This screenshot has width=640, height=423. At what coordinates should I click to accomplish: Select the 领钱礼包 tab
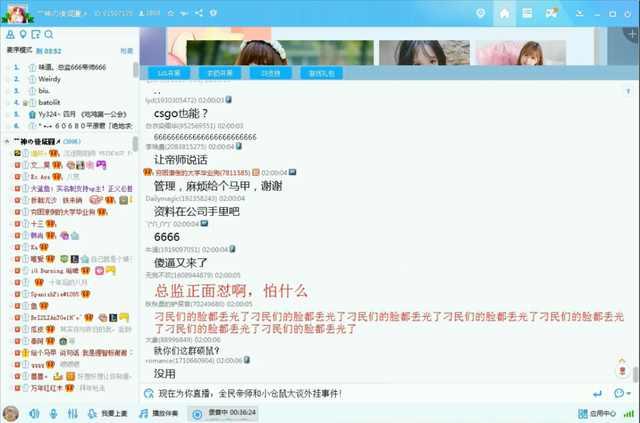pyautogui.click(x=322, y=73)
